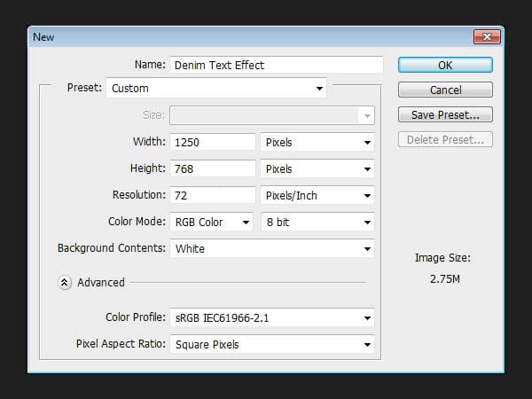532x399 pixels.
Task: Open the Resolution Pixels/Inch dropdown
Action: pos(317,195)
